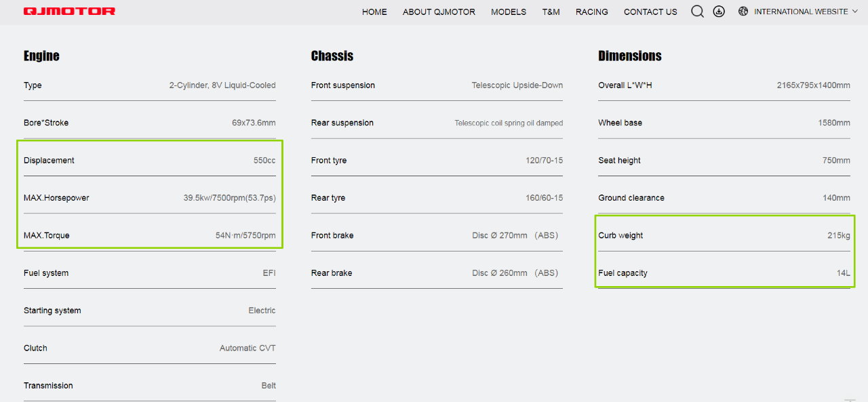Click the Curb weight 215kg value
This screenshot has width=868, height=402.
coord(838,235)
